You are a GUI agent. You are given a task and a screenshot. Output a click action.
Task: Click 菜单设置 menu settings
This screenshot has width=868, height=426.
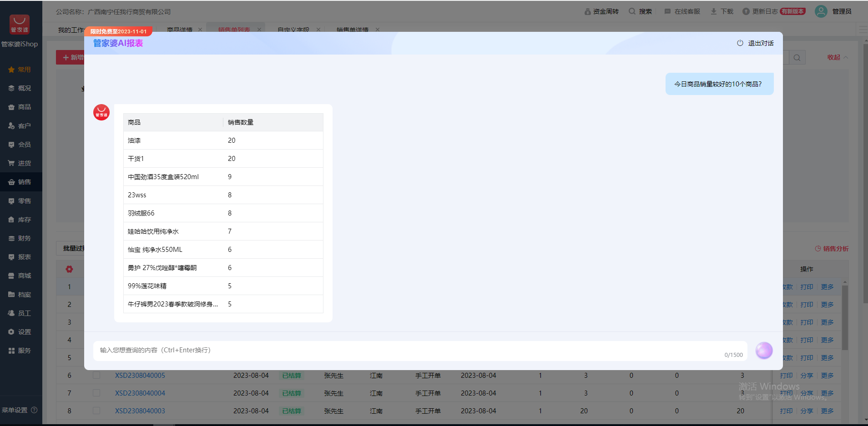coord(15,410)
